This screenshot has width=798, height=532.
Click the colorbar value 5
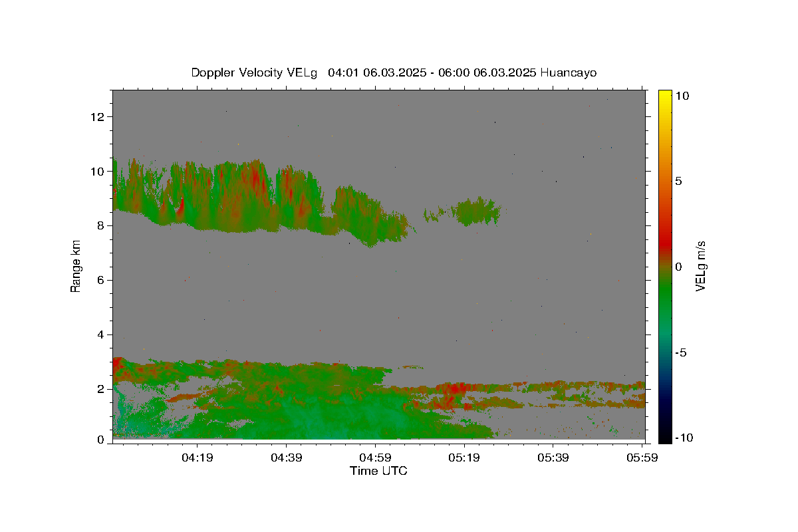(679, 182)
